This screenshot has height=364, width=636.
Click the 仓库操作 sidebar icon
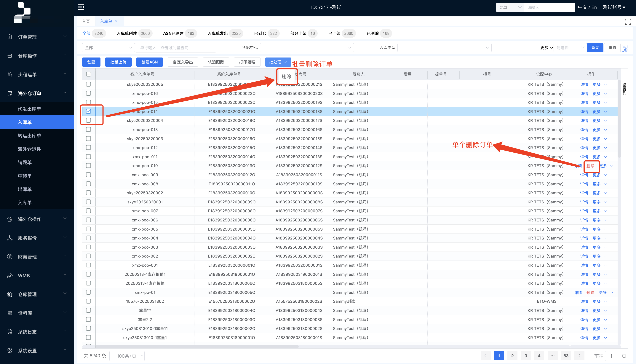(10, 55)
